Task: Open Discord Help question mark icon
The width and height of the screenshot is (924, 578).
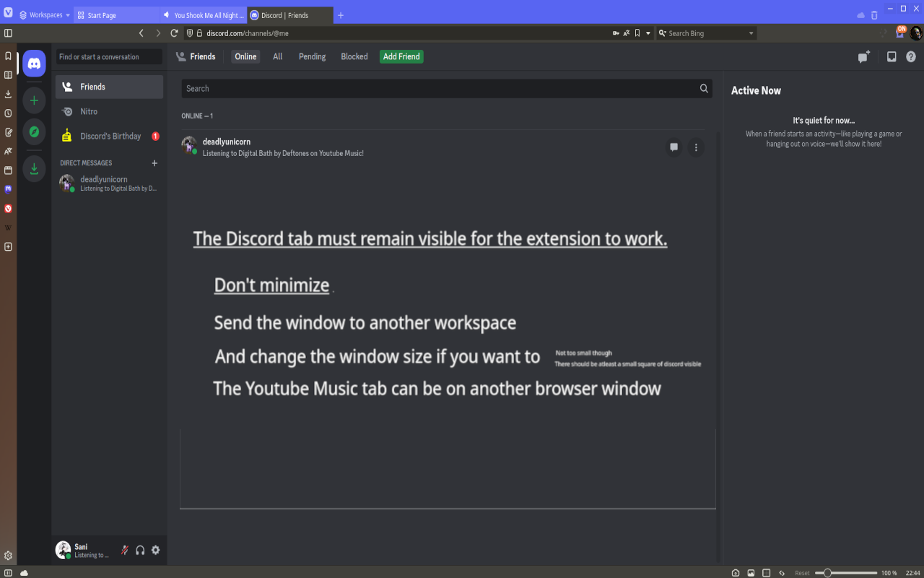Action: pos(911,57)
